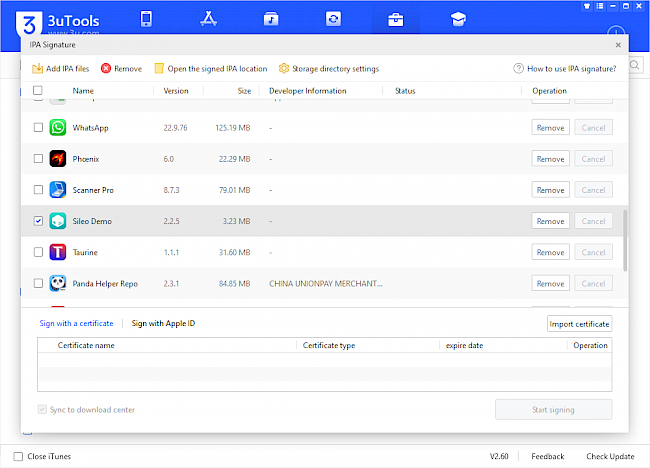
Task: Click the Feedback link
Action: pyautogui.click(x=548, y=456)
